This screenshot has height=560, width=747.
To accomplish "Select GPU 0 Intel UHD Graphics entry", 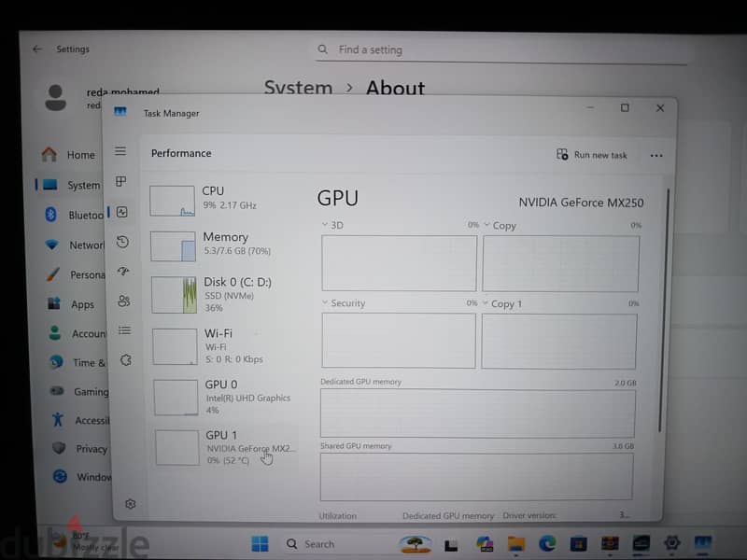I will [225, 397].
